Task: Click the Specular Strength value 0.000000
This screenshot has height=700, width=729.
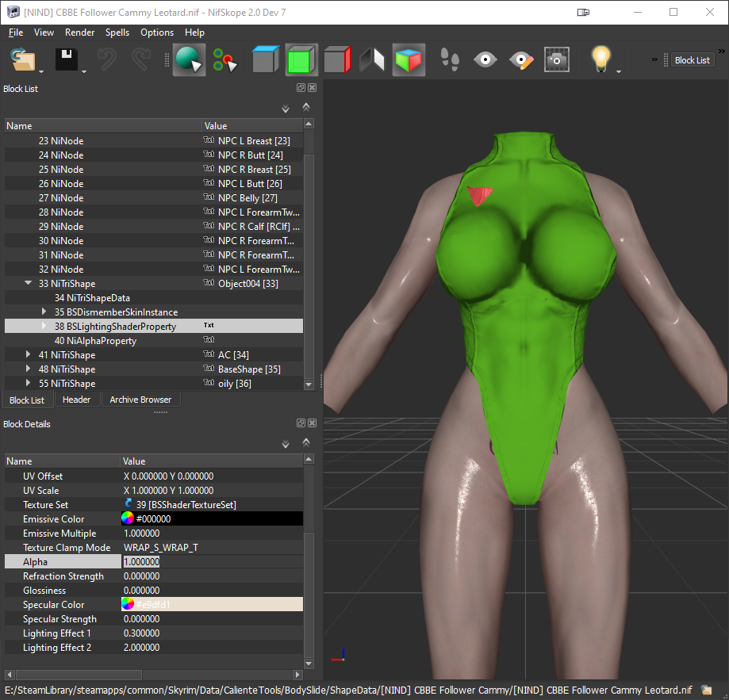Action: click(x=142, y=619)
